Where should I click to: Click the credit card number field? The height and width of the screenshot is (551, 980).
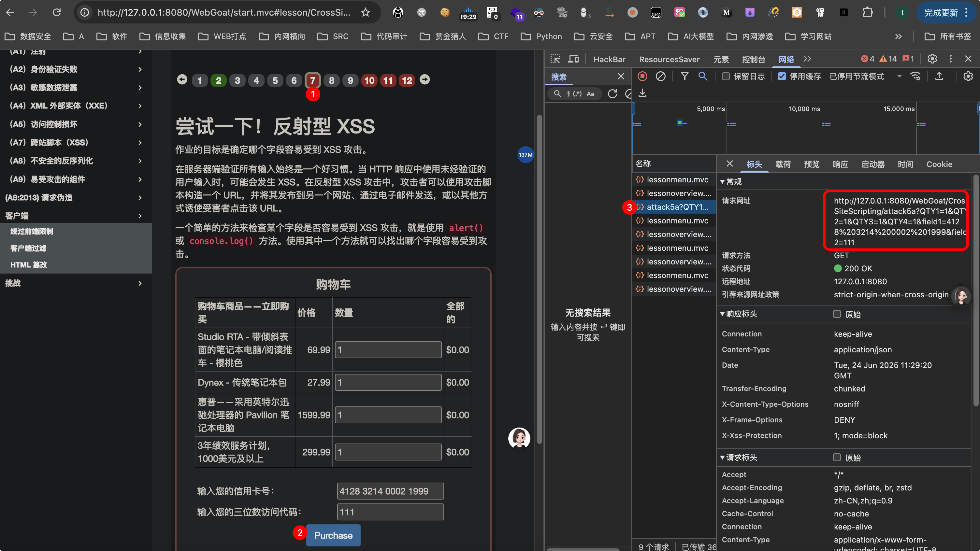(390, 491)
